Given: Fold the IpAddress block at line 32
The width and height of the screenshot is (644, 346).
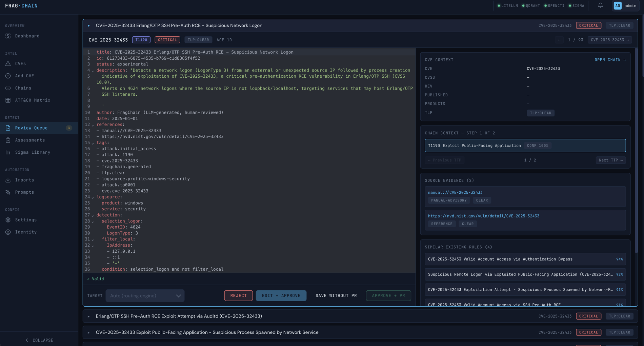Looking at the screenshot, I should [93, 246].
